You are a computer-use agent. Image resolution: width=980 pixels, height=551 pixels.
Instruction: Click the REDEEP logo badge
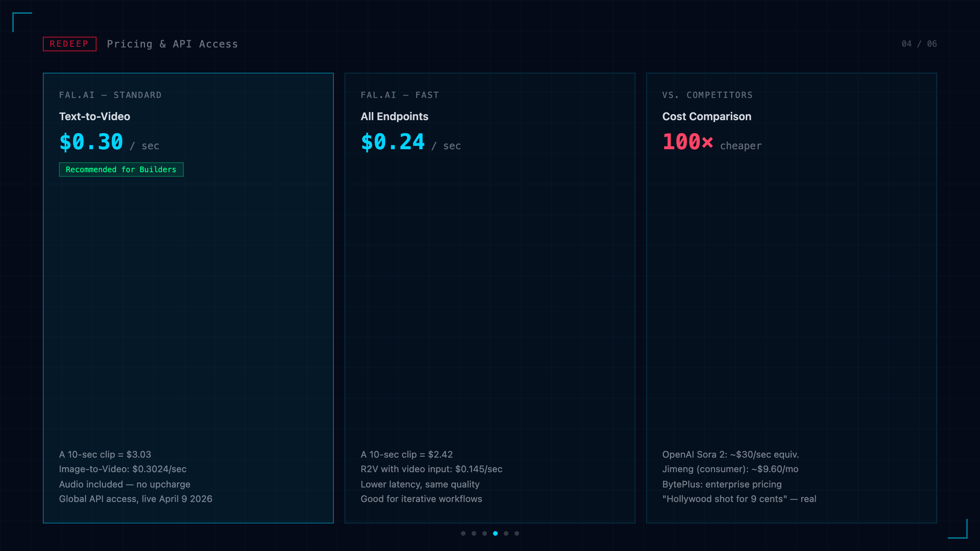[69, 44]
